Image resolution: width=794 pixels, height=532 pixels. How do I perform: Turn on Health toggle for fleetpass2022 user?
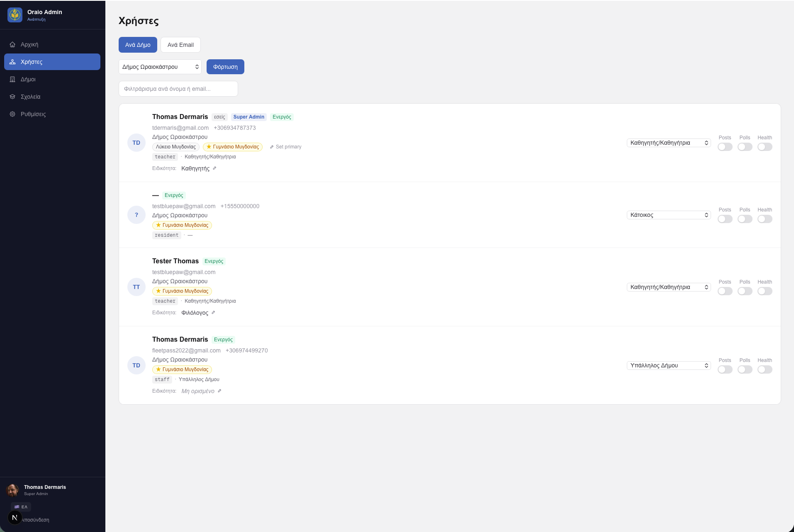point(765,369)
